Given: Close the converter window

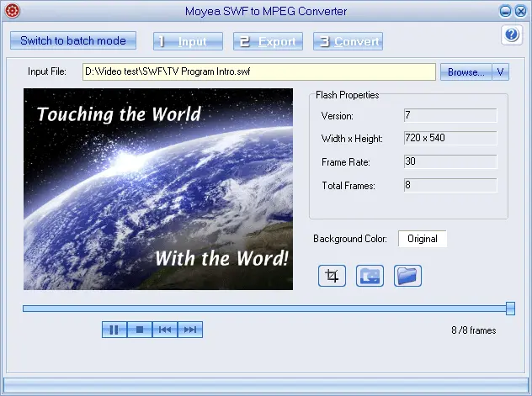Looking at the screenshot, I should (x=520, y=12).
